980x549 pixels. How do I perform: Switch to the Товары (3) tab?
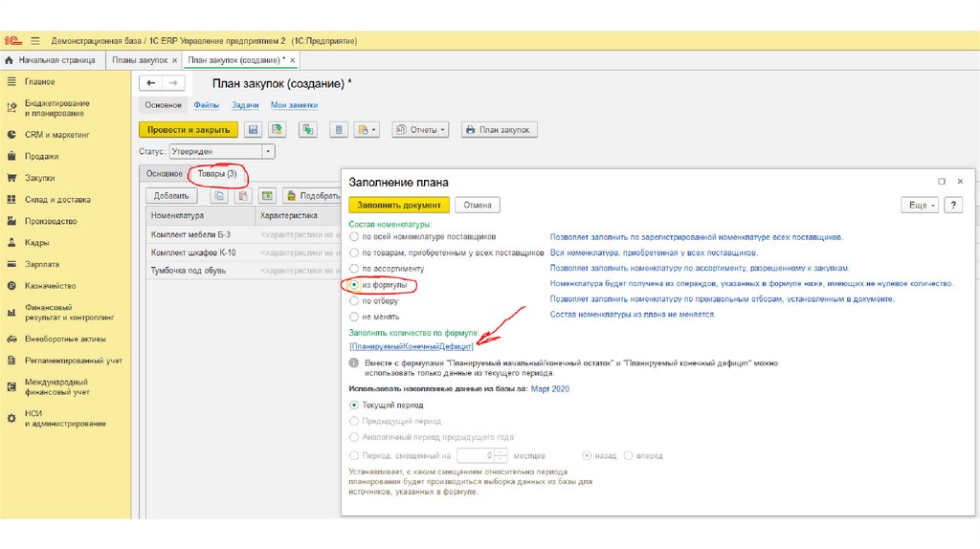coord(216,174)
